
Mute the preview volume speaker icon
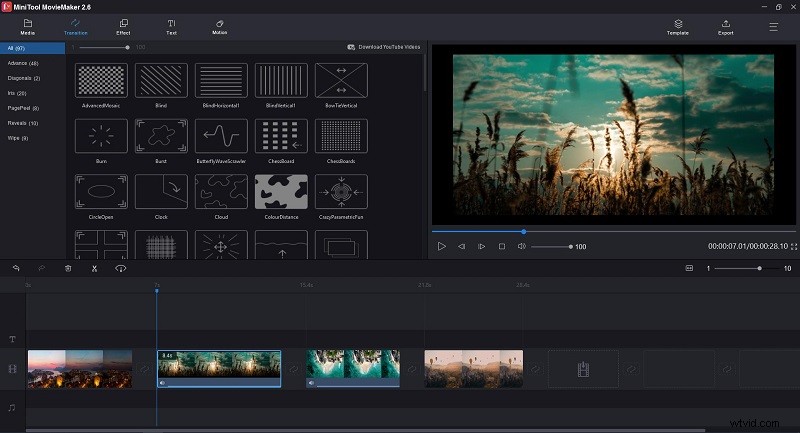click(521, 246)
